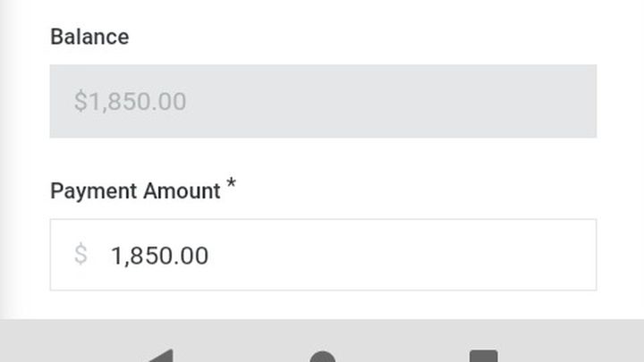Click the Balance label
The width and height of the screenshot is (644, 362).
[x=89, y=37]
